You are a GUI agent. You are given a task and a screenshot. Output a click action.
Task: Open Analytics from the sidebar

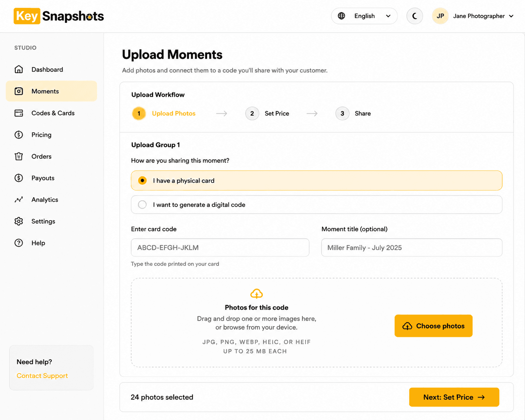pos(51,200)
